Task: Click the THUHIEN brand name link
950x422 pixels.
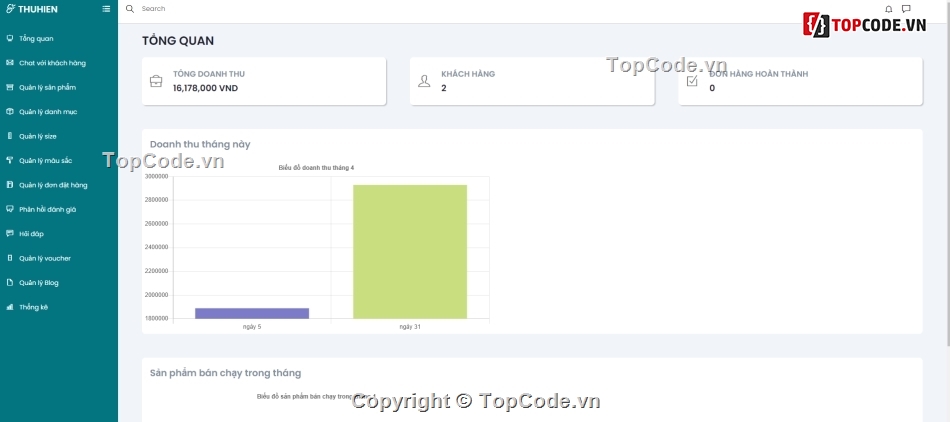Action: tap(38, 9)
